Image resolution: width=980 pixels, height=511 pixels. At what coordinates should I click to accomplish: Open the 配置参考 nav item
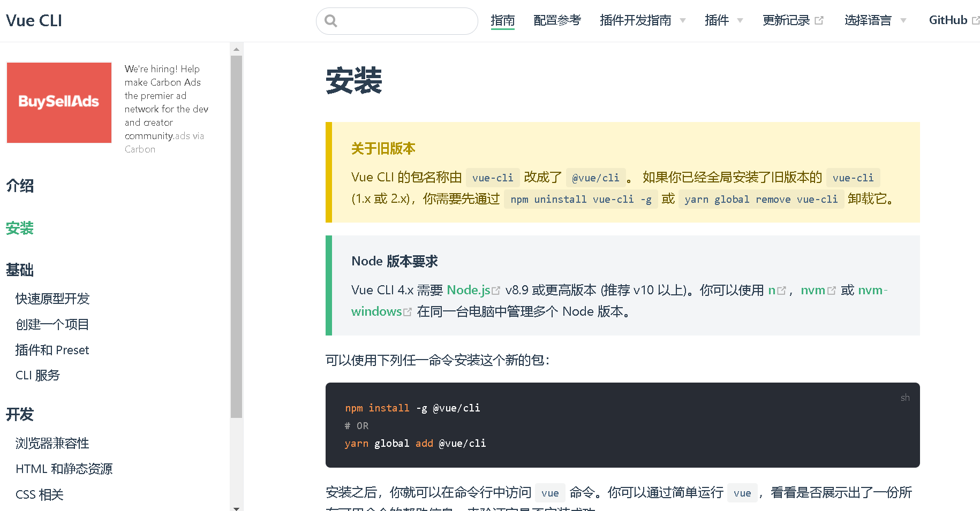click(557, 20)
